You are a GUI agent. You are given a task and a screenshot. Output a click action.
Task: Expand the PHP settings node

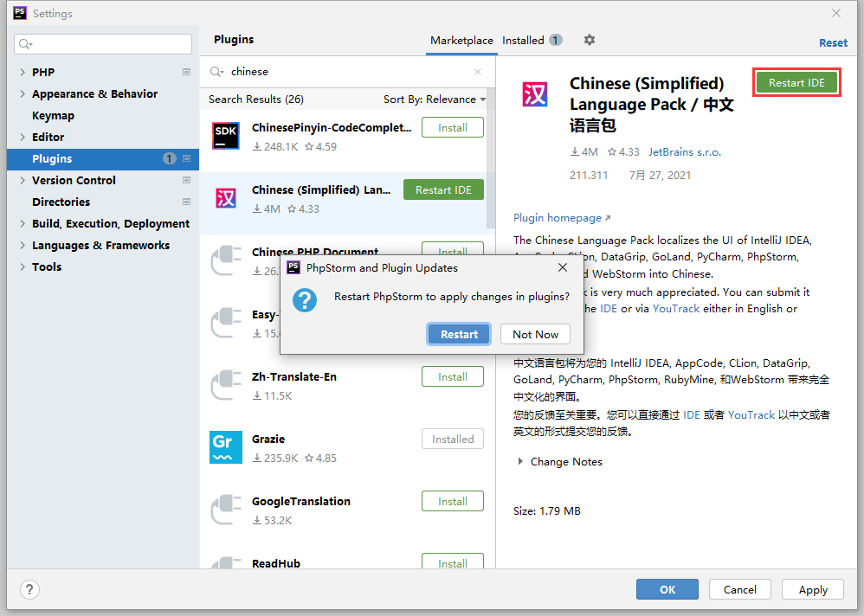23,72
